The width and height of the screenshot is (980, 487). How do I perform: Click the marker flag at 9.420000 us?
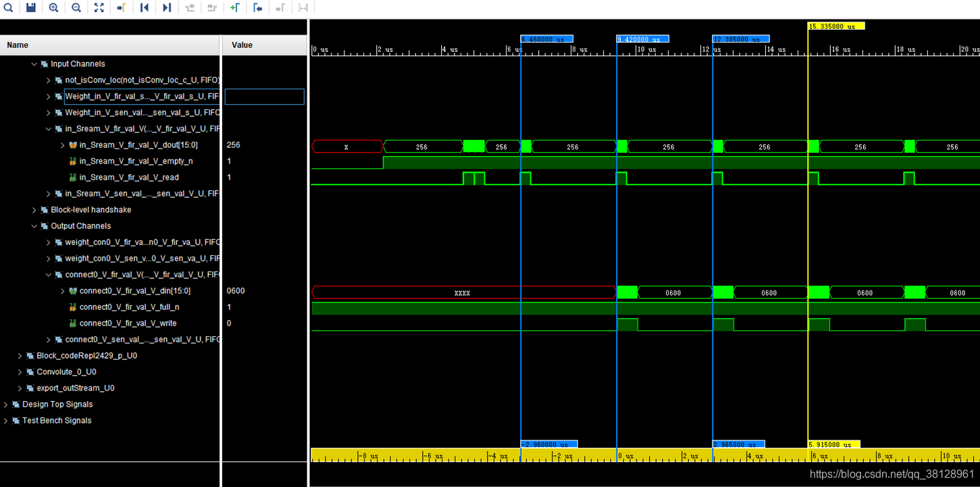(643, 39)
